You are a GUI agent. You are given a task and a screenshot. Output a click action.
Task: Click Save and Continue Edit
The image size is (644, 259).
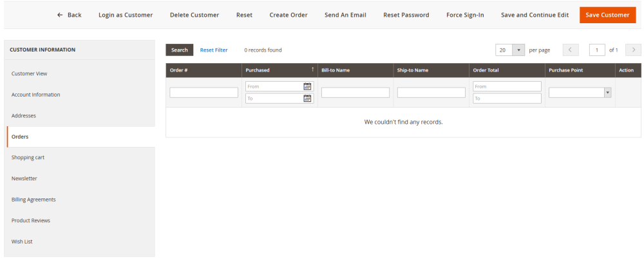(535, 15)
